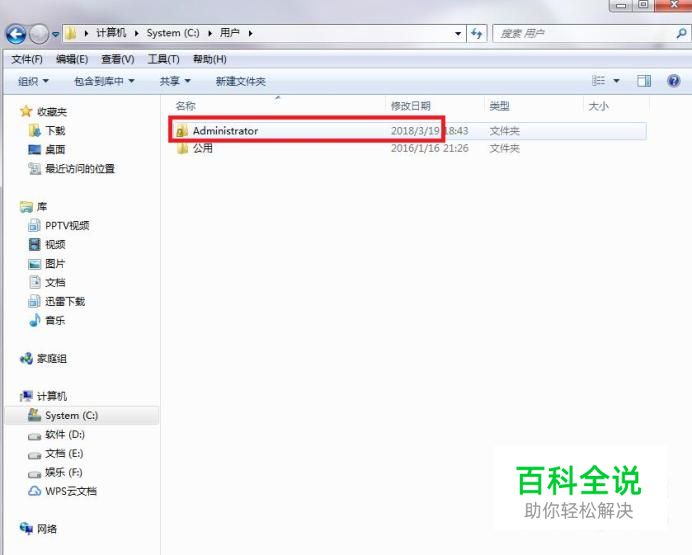Image resolution: width=692 pixels, height=555 pixels.
Task: Click the 新建文件夹 button
Action: tap(241, 81)
